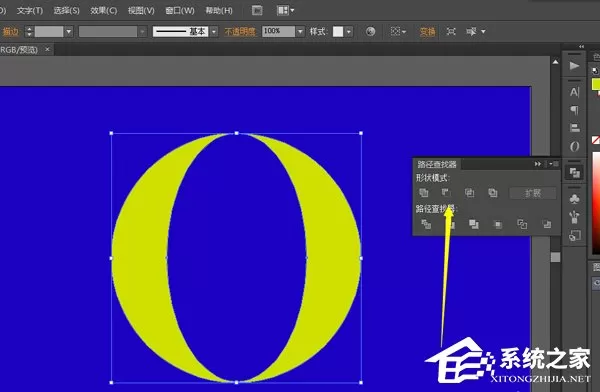Click the Unite shape mode icon

[424, 193]
